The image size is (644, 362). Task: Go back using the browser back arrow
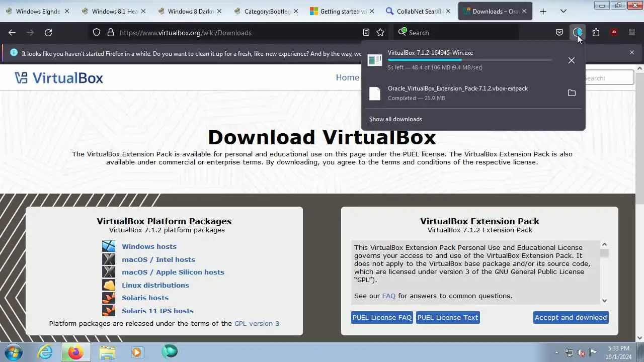[x=12, y=33]
